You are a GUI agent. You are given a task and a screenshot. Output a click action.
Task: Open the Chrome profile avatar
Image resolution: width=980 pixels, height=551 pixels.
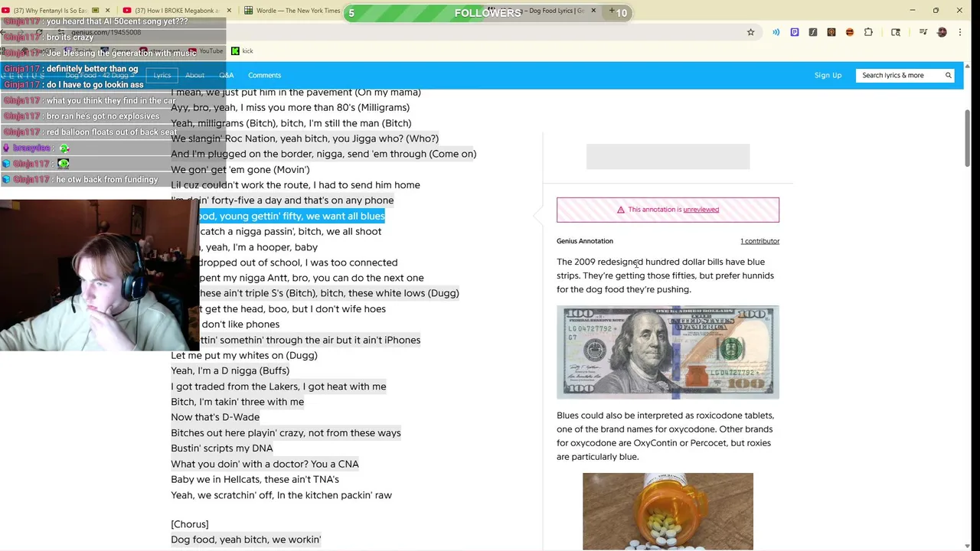point(942,32)
